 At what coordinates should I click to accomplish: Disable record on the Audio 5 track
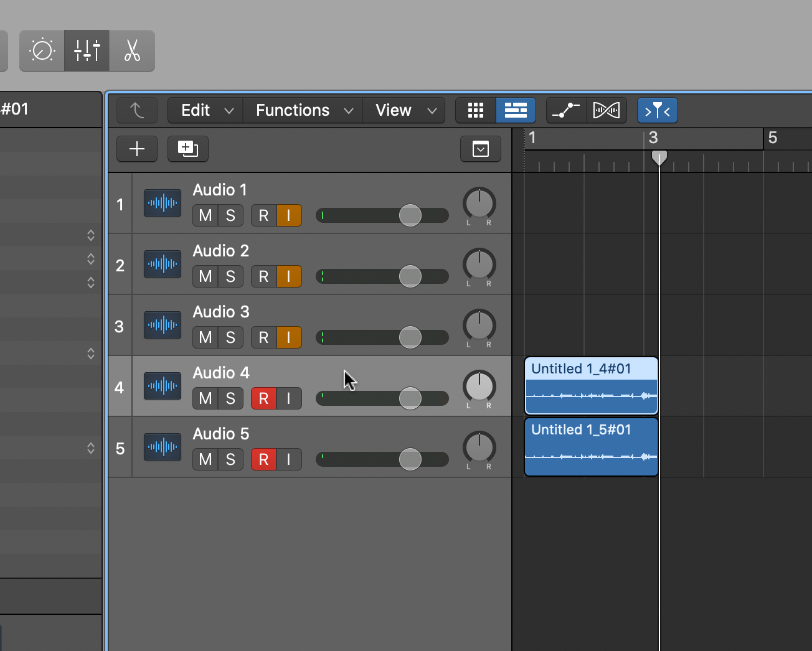pyautogui.click(x=264, y=459)
